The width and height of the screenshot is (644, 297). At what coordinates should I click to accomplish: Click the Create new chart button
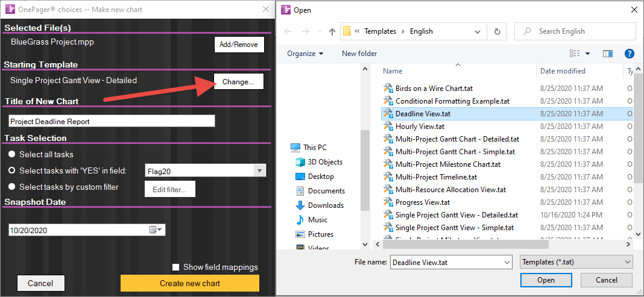190,283
